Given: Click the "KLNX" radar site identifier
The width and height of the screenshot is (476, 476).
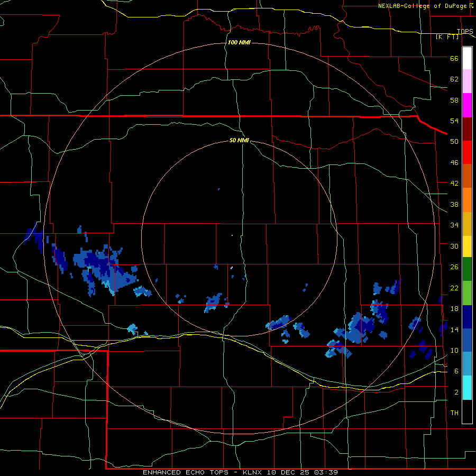Looking at the screenshot, I should point(253,472).
